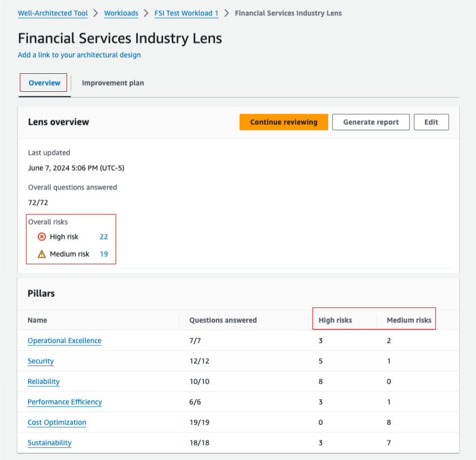Click the Medium risk warning triangle icon
The image size is (476, 460).
tap(41, 254)
